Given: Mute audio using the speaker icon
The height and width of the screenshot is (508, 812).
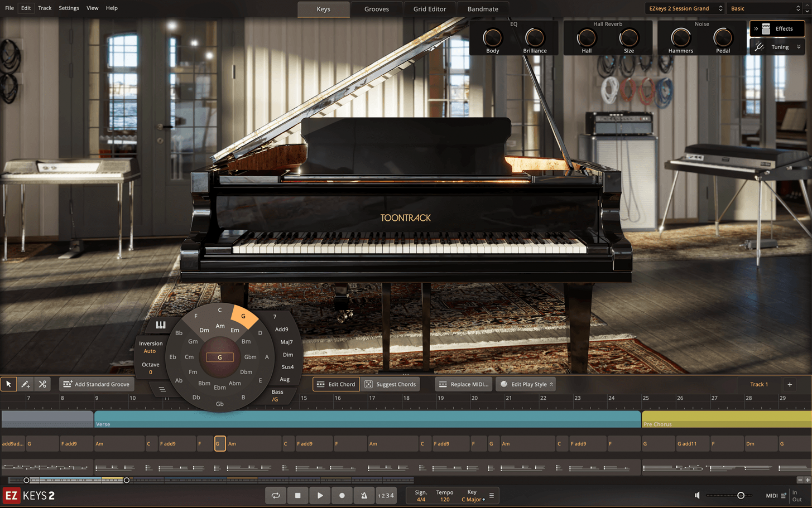Looking at the screenshot, I should 697,495.
